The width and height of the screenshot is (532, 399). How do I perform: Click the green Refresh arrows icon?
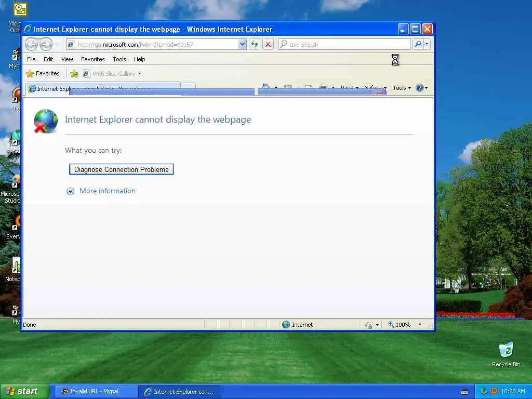[x=255, y=44]
